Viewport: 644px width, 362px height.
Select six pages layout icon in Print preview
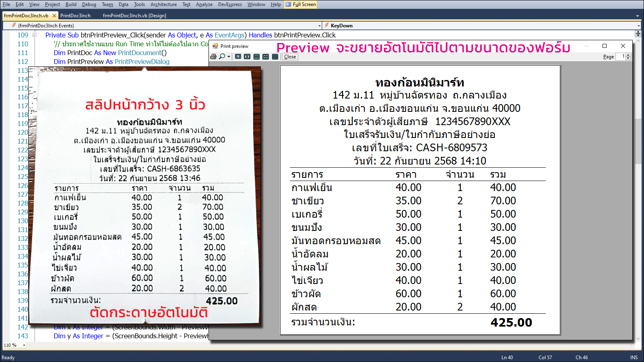pyautogui.click(x=275, y=57)
